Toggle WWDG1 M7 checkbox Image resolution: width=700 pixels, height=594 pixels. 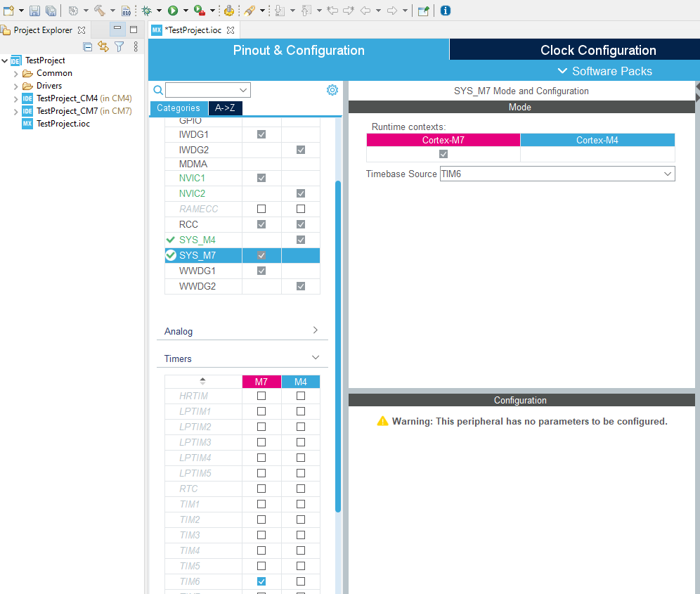click(x=261, y=271)
